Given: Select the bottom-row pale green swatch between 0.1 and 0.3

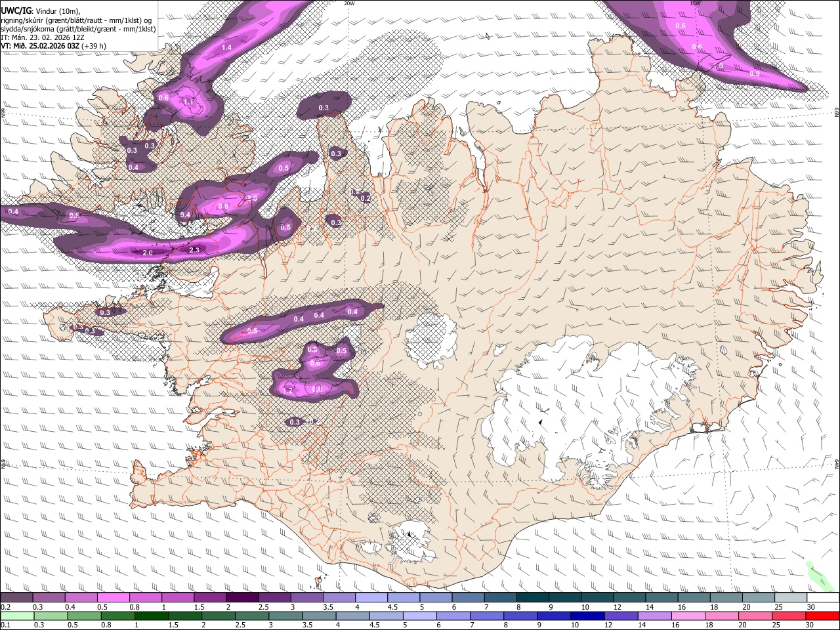Looking at the screenshot, I should [x=17, y=616].
